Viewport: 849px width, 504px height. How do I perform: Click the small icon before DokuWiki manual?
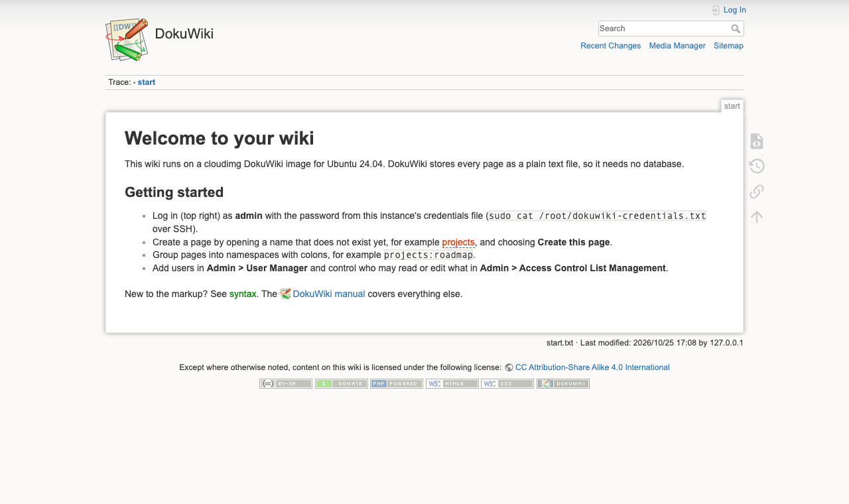(285, 294)
